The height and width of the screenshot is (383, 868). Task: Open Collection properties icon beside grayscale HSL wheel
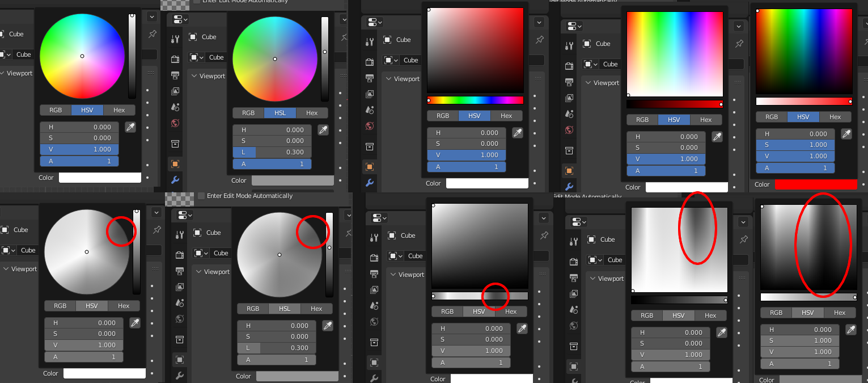180,339
